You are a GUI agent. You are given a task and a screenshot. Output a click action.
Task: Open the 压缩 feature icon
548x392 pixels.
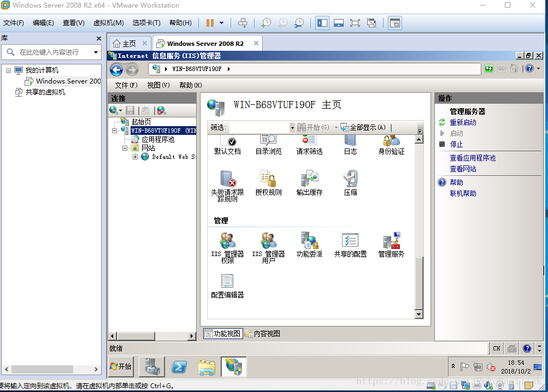point(350,183)
